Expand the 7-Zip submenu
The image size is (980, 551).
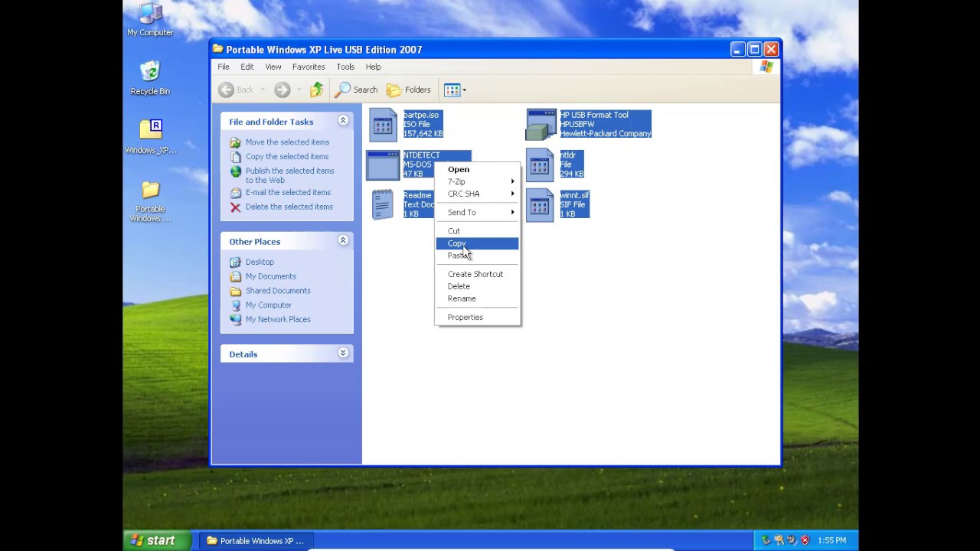pyautogui.click(x=478, y=181)
